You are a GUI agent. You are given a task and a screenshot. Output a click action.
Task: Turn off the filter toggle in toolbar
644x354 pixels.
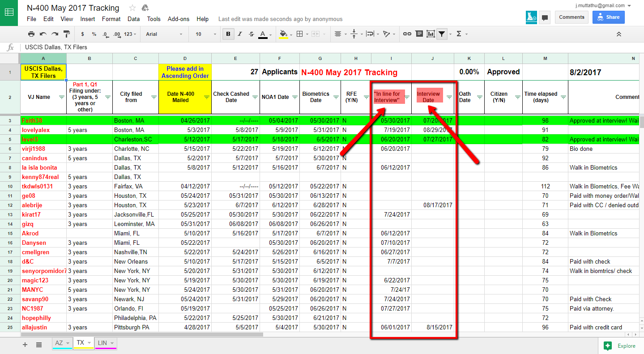[x=442, y=34]
